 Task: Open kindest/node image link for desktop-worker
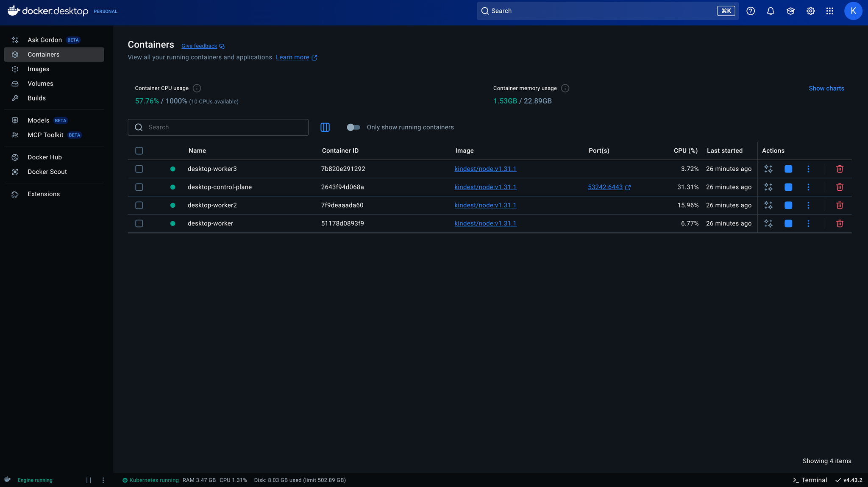point(485,223)
